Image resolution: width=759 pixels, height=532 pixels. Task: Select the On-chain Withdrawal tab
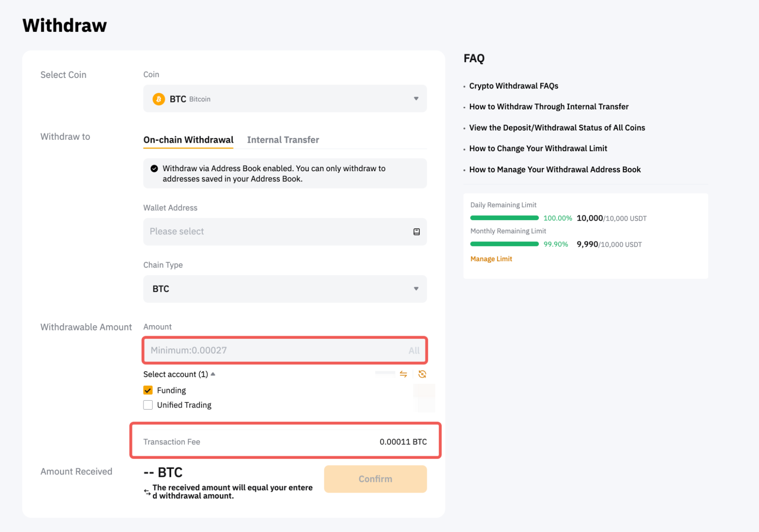pos(188,140)
